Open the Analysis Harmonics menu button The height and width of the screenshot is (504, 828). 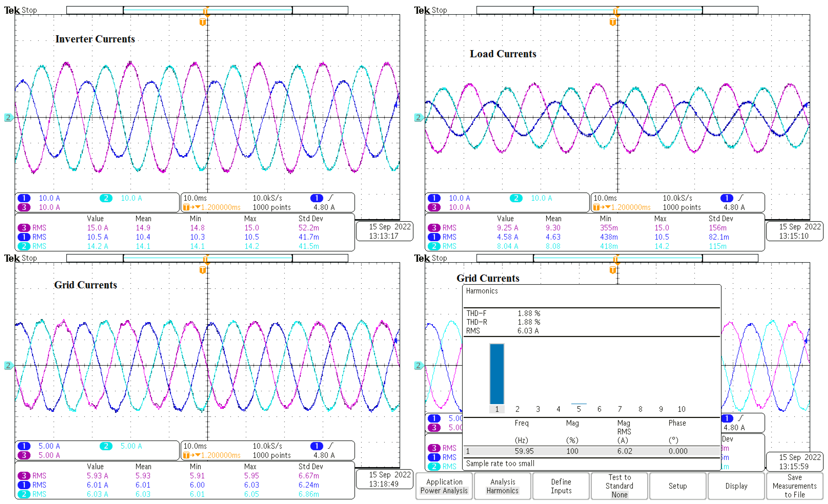click(502, 486)
